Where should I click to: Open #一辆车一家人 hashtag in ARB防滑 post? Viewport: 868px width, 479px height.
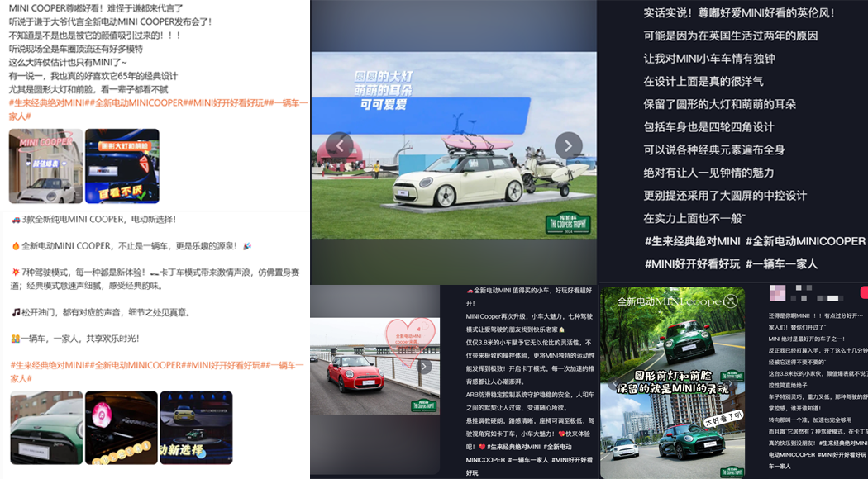click(x=528, y=460)
